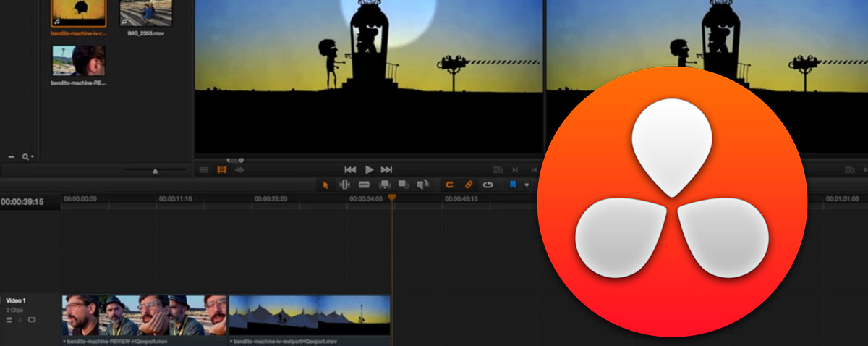Open flag color dropdown arrow
The height and width of the screenshot is (346, 868).
(527, 185)
